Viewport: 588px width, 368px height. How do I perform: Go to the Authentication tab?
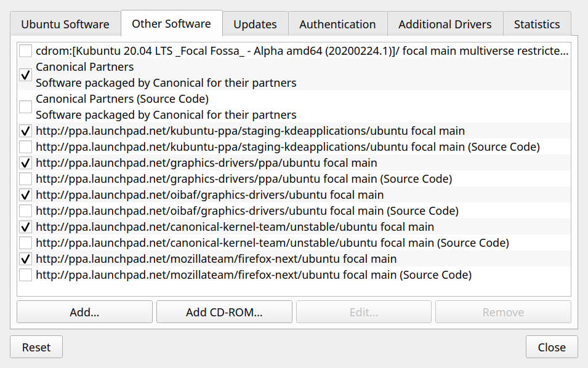(x=337, y=25)
